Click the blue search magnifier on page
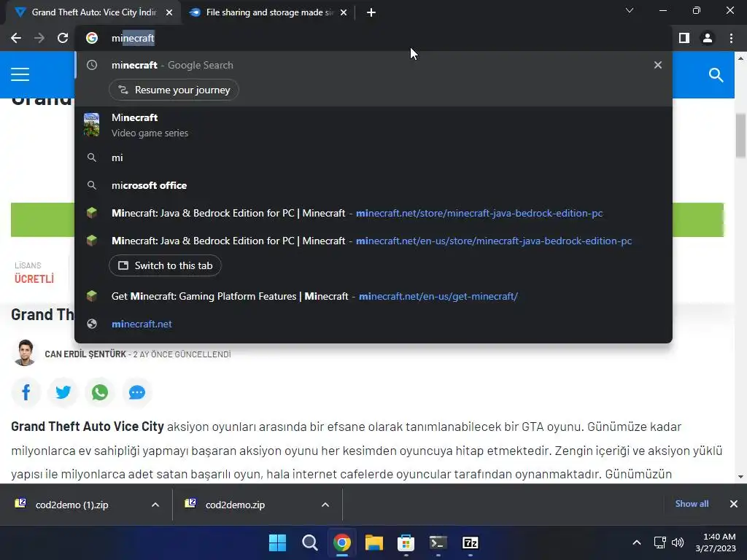The height and width of the screenshot is (560, 747). (x=716, y=75)
